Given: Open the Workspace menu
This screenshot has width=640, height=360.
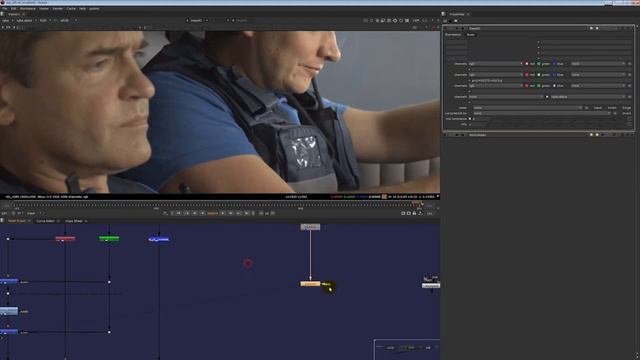Looking at the screenshot, I should tap(28, 8).
